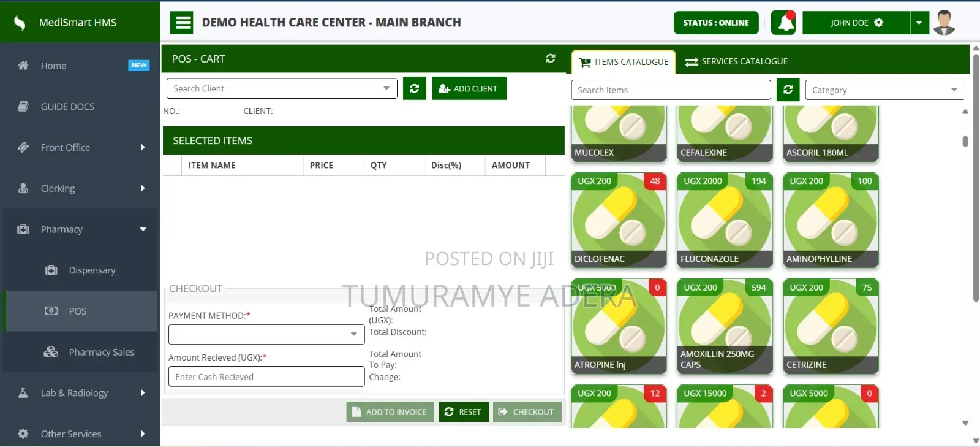Image resolution: width=980 pixels, height=447 pixels.
Task: Click the Guide Docs book icon
Action: click(x=23, y=106)
